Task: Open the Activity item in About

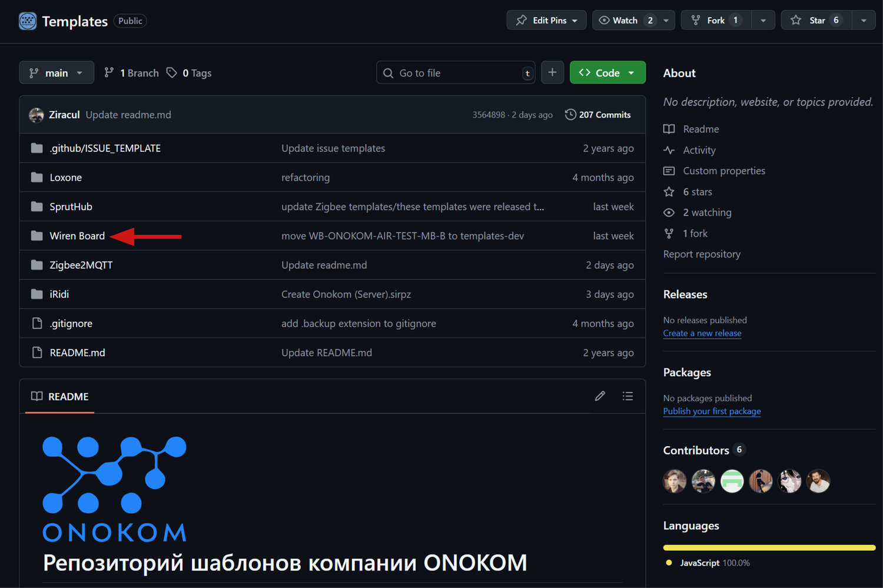Action: click(x=699, y=150)
